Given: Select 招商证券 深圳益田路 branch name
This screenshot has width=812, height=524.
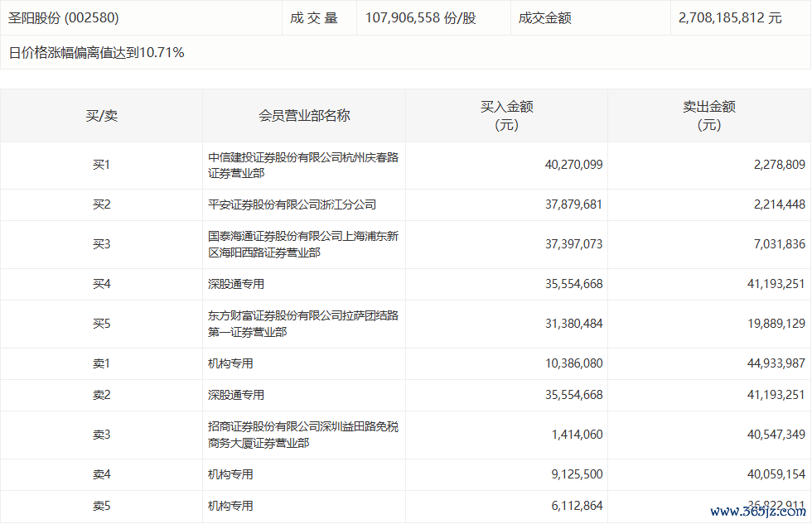Looking at the screenshot, I should coord(303,435).
